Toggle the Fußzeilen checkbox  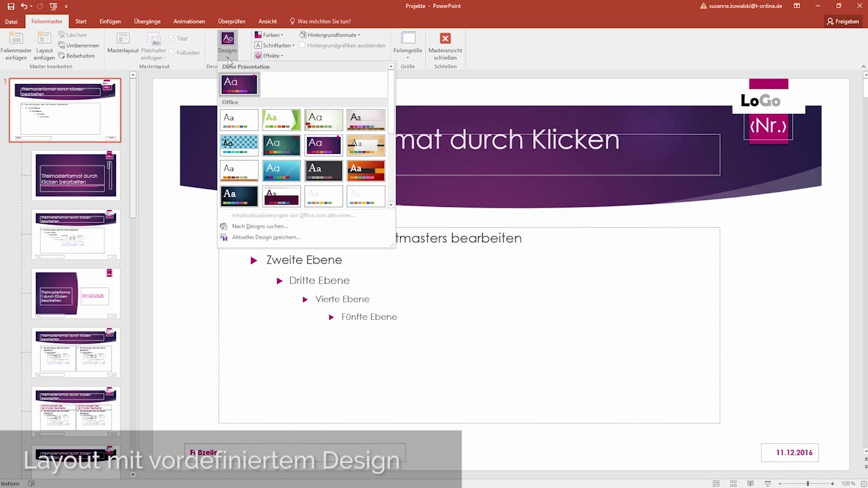[172, 52]
